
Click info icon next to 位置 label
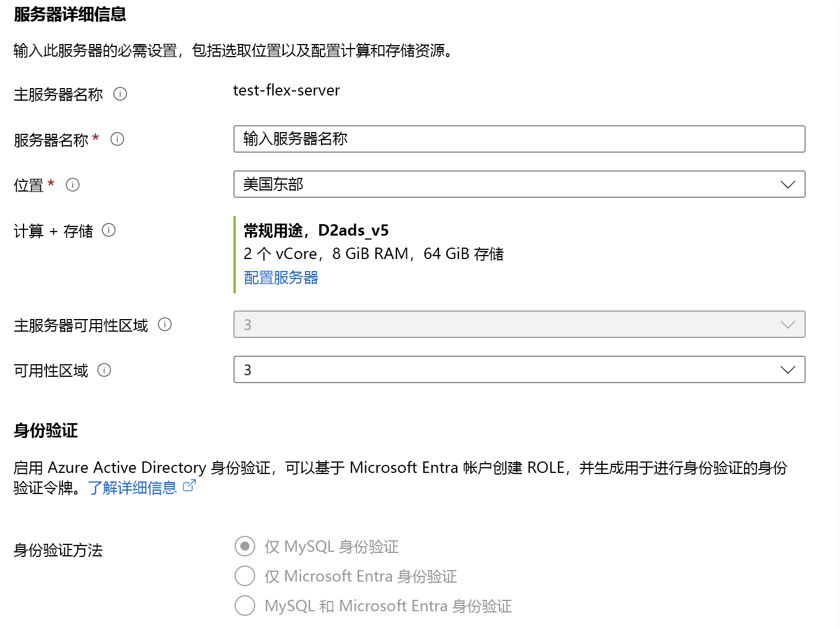(73, 185)
